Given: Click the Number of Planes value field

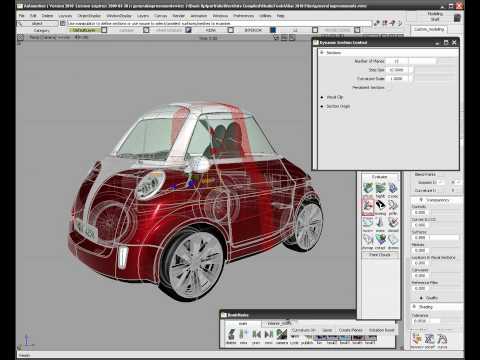Looking at the screenshot, I should click(x=397, y=61).
